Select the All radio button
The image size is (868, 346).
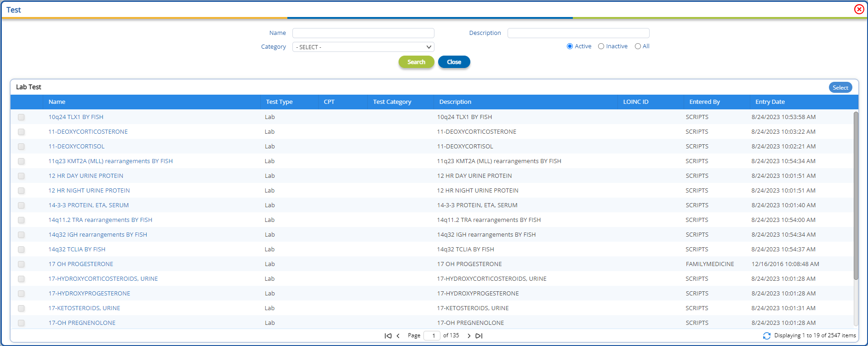click(x=638, y=46)
